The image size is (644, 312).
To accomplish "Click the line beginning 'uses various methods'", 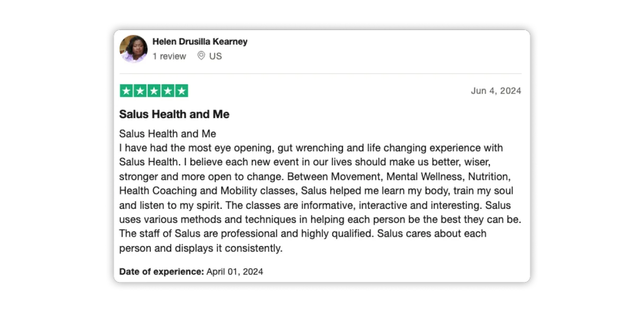I will click(x=320, y=220).
